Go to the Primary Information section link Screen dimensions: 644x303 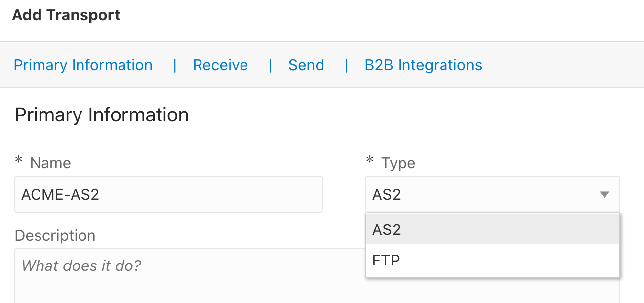click(x=83, y=65)
